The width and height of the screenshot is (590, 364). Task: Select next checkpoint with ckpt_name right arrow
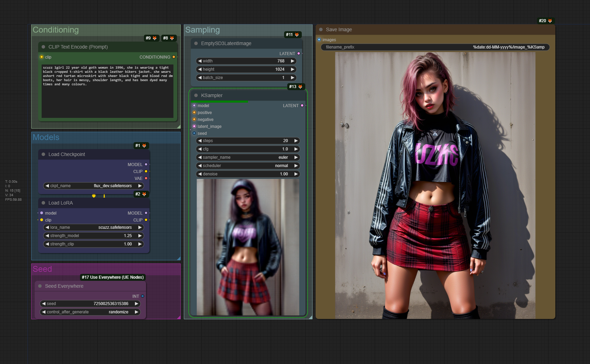140,186
